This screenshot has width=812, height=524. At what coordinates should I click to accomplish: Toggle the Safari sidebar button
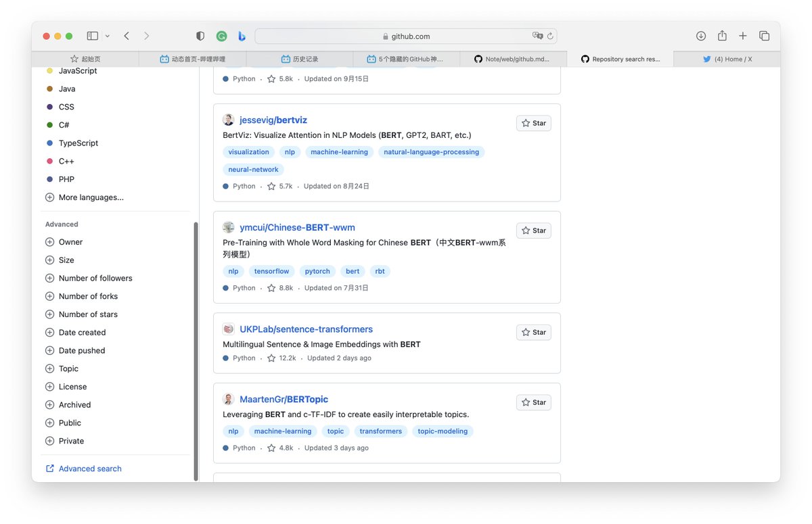click(x=93, y=36)
